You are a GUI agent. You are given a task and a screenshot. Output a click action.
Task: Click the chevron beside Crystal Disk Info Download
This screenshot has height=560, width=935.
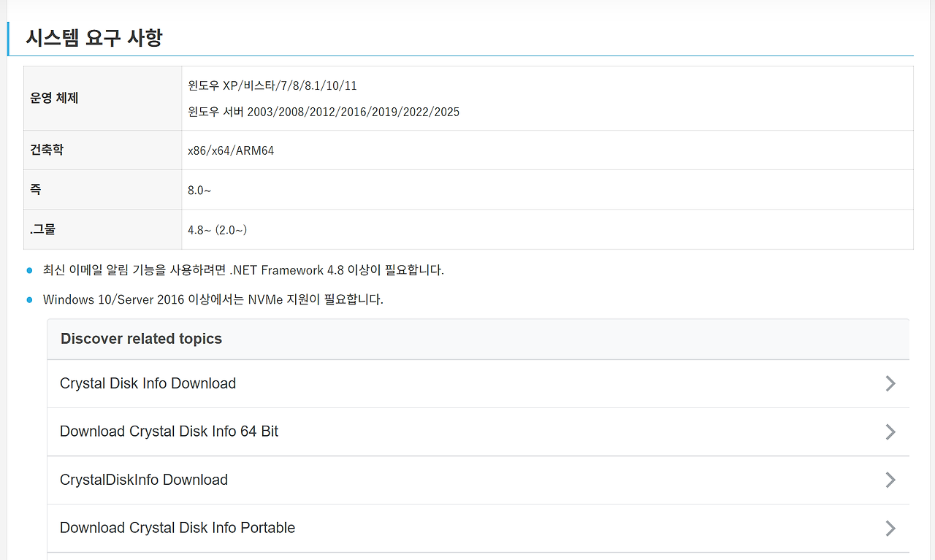890,383
